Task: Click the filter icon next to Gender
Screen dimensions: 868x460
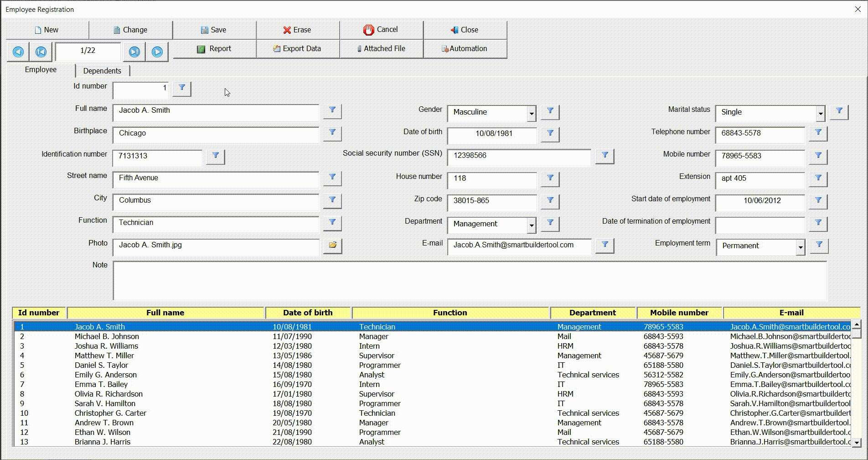Action: point(550,112)
